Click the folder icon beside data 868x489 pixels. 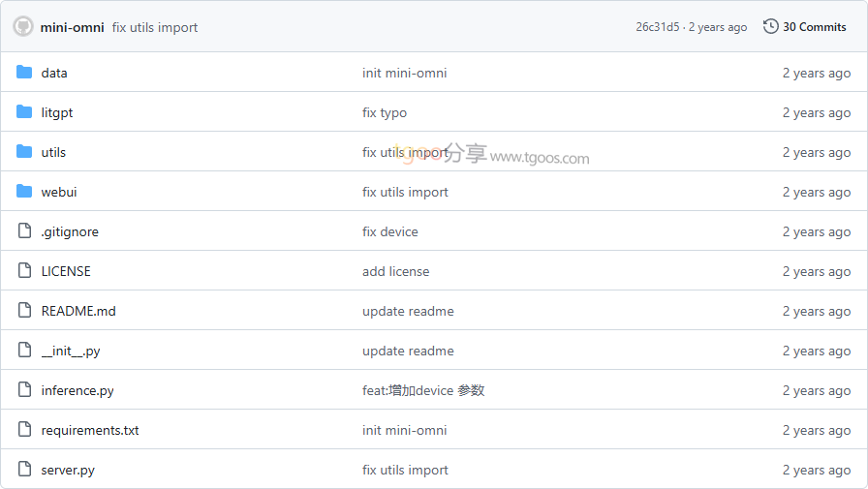tap(24, 73)
